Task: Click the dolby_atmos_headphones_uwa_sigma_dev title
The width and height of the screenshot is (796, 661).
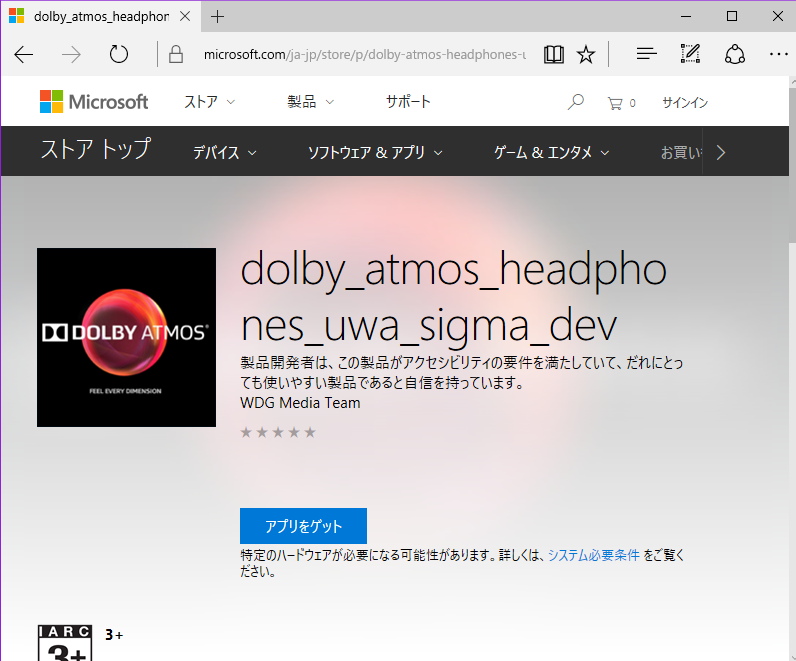Action: 453,298
